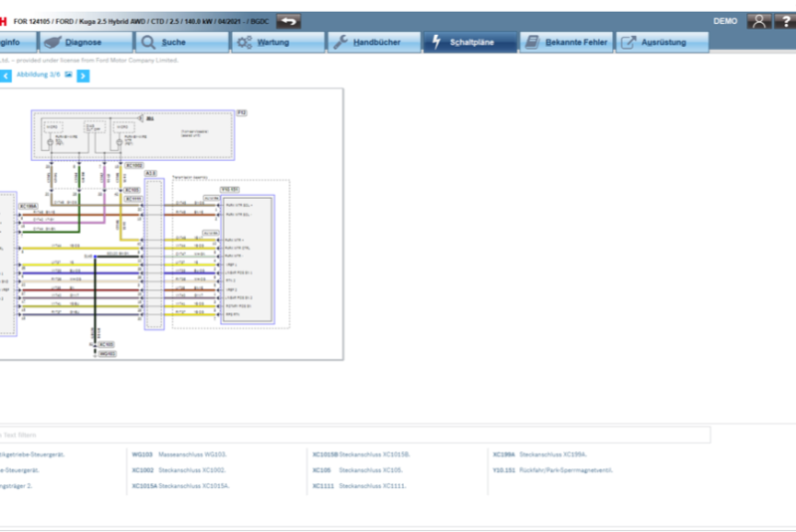Image resolution: width=796 pixels, height=532 pixels.
Task: Open the Bekannte Fehler tab
Action: [x=566, y=42]
